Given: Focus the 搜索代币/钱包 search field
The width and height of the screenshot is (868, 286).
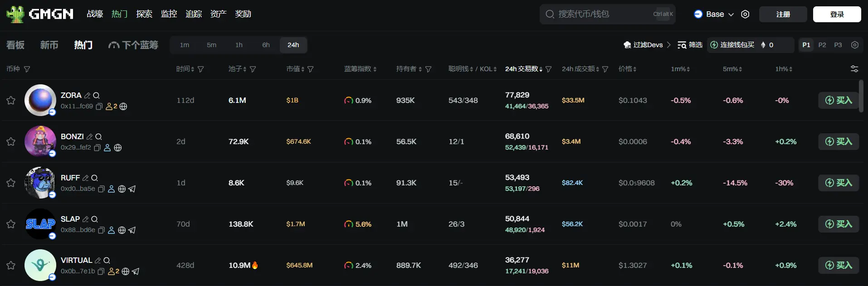Looking at the screenshot, I should click(x=608, y=14).
